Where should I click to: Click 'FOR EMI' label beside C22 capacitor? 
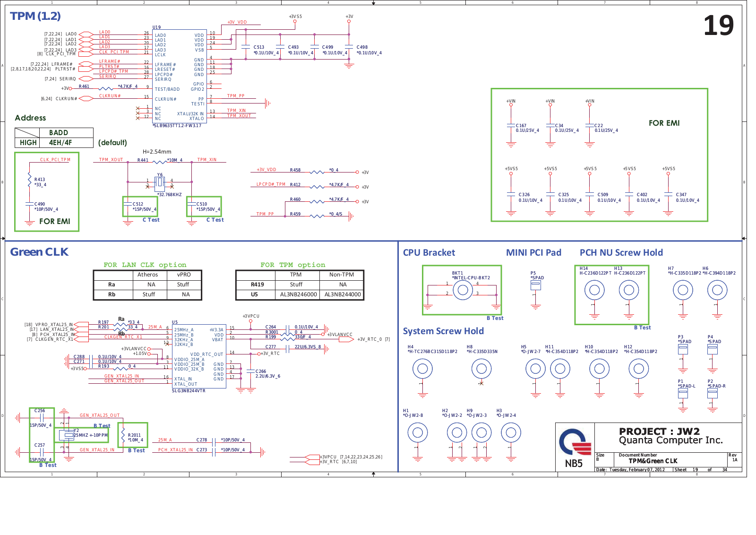pos(664,123)
